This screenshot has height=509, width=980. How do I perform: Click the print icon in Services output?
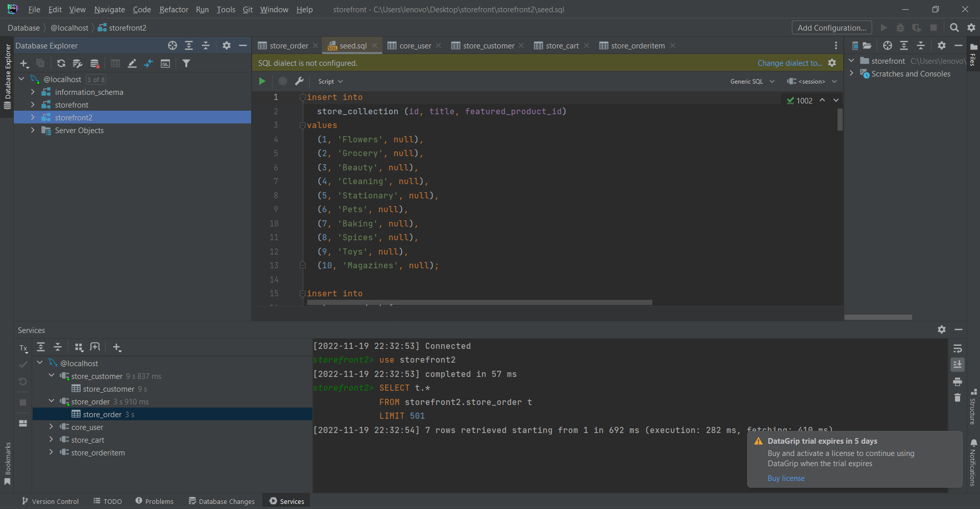958,381
